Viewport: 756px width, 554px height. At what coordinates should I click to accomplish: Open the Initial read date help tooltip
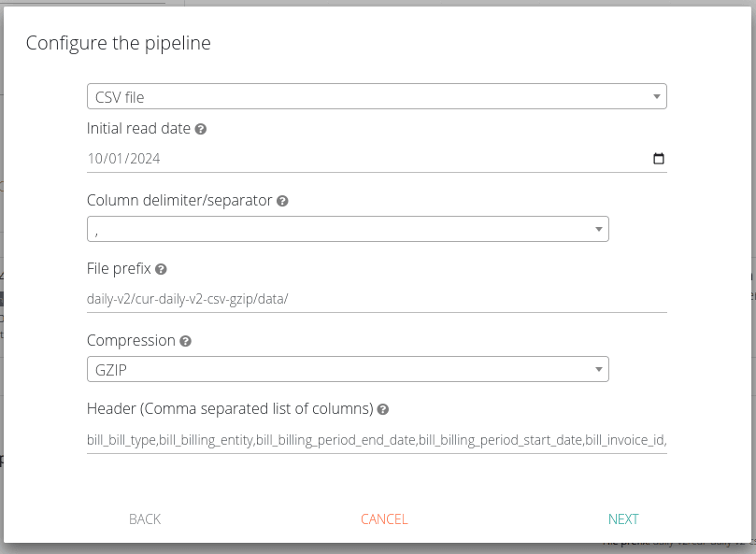coord(201,129)
